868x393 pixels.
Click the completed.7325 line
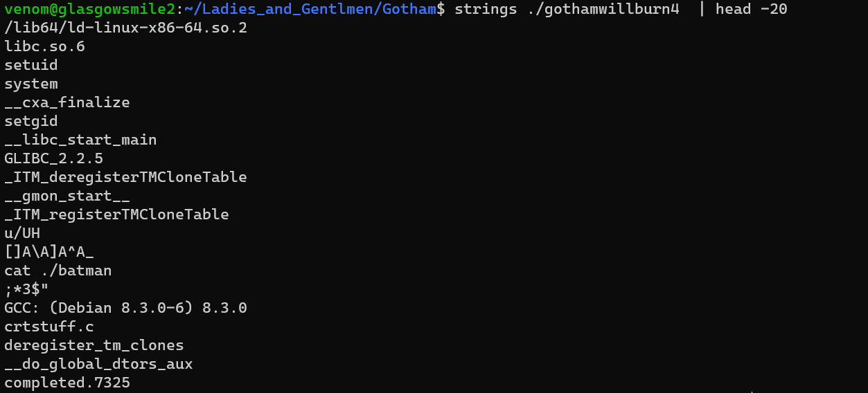click(x=67, y=383)
